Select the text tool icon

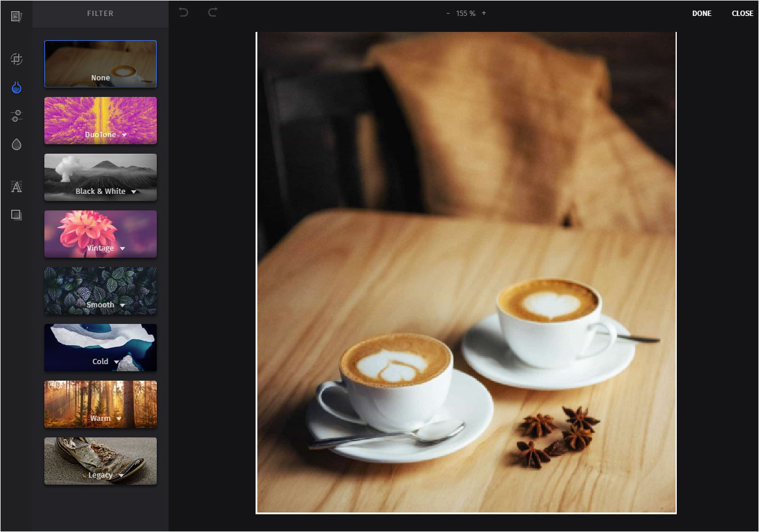pos(17,187)
